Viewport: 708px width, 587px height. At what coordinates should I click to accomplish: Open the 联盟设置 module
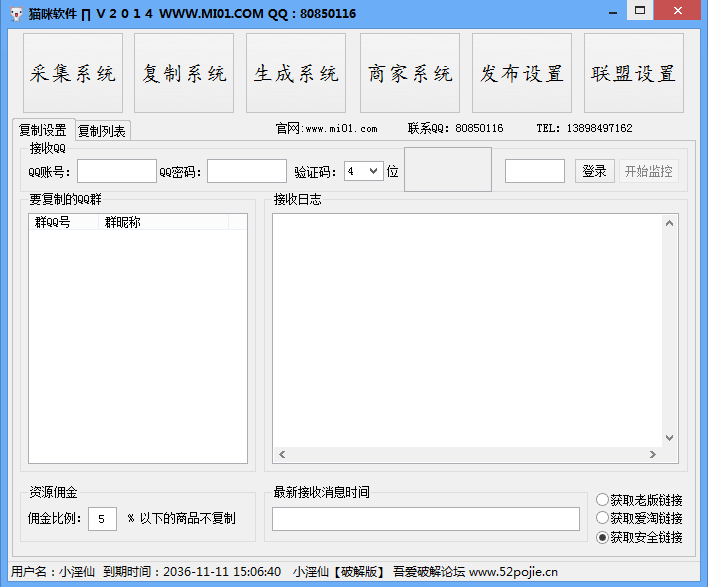634,74
